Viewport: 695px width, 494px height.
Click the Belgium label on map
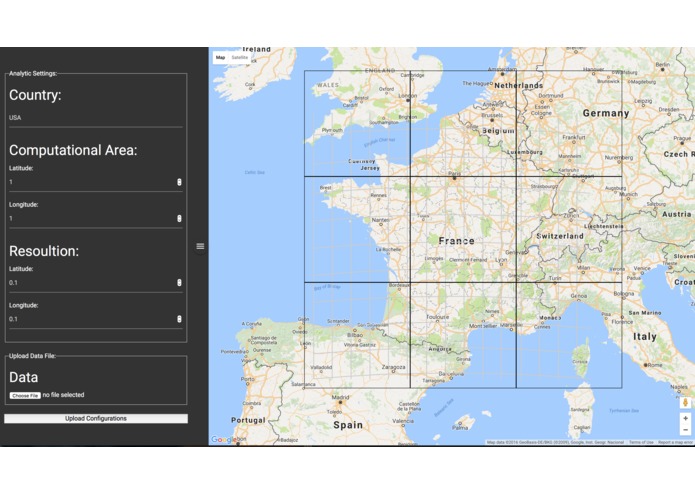click(498, 131)
